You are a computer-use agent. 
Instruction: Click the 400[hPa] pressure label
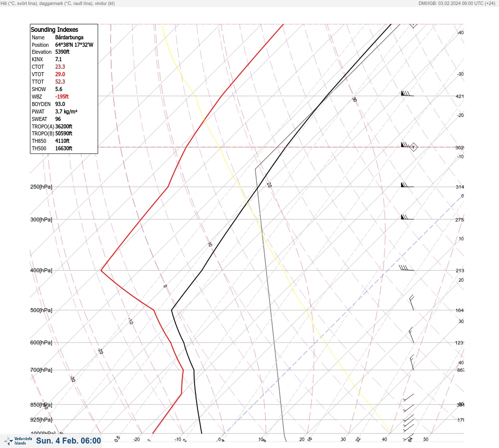(x=41, y=270)
